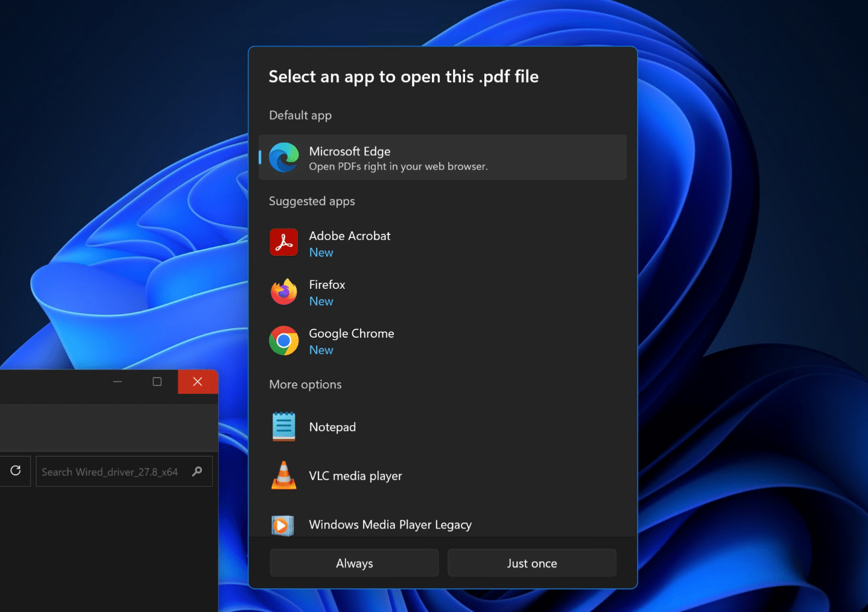Select the Adobe Acrobat text label

(x=350, y=236)
